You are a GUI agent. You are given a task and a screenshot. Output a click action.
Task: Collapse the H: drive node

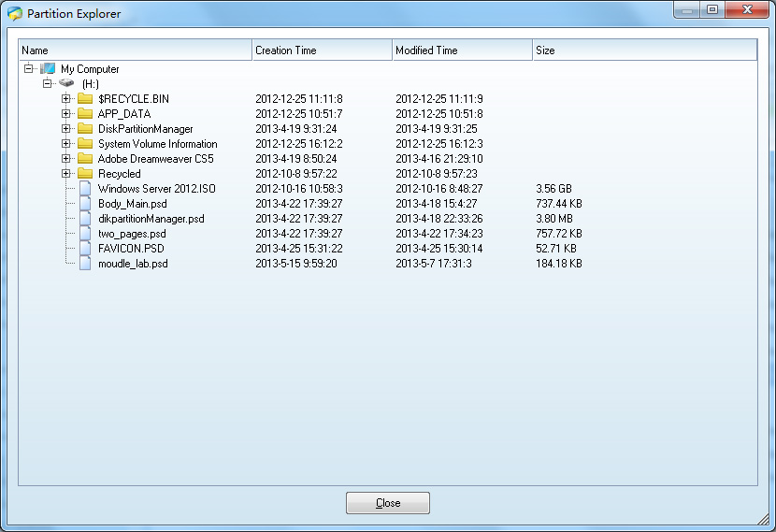tap(48, 84)
